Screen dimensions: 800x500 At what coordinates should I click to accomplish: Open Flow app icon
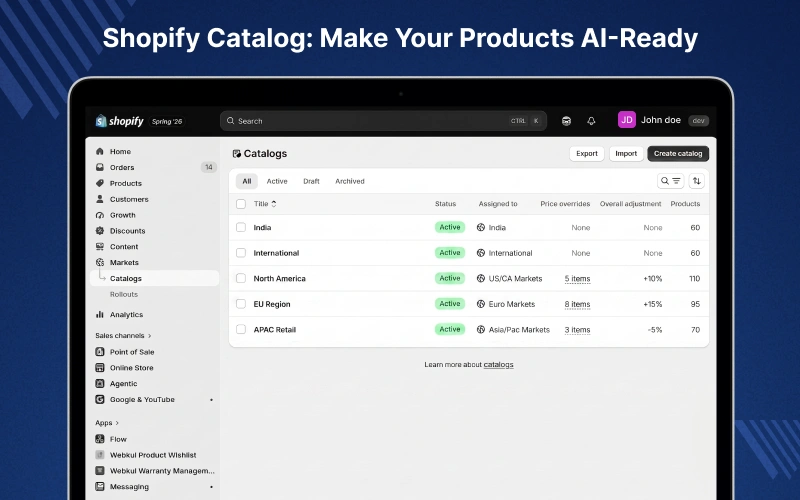point(100,439)
